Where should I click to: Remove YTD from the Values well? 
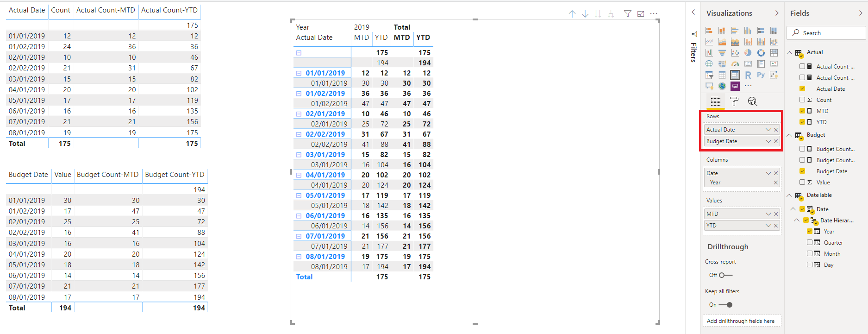click(x=776, y=226)
